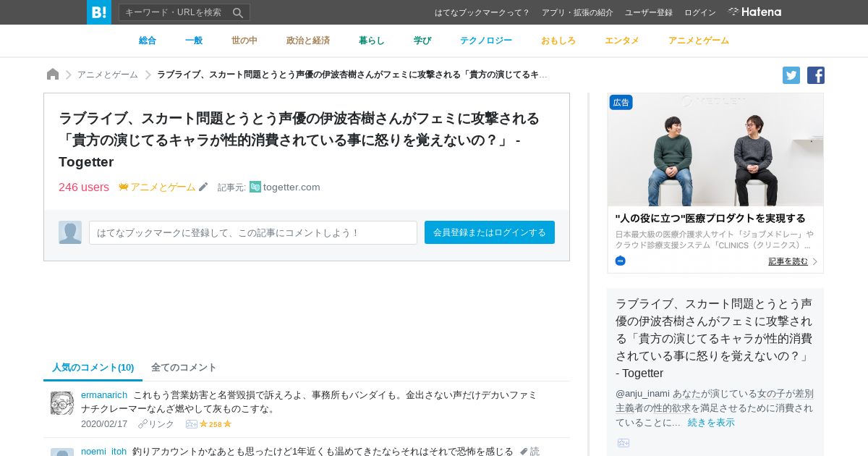Open the togetter.com source link
This screenshot has height=456, width=868.
coord(292,187)
